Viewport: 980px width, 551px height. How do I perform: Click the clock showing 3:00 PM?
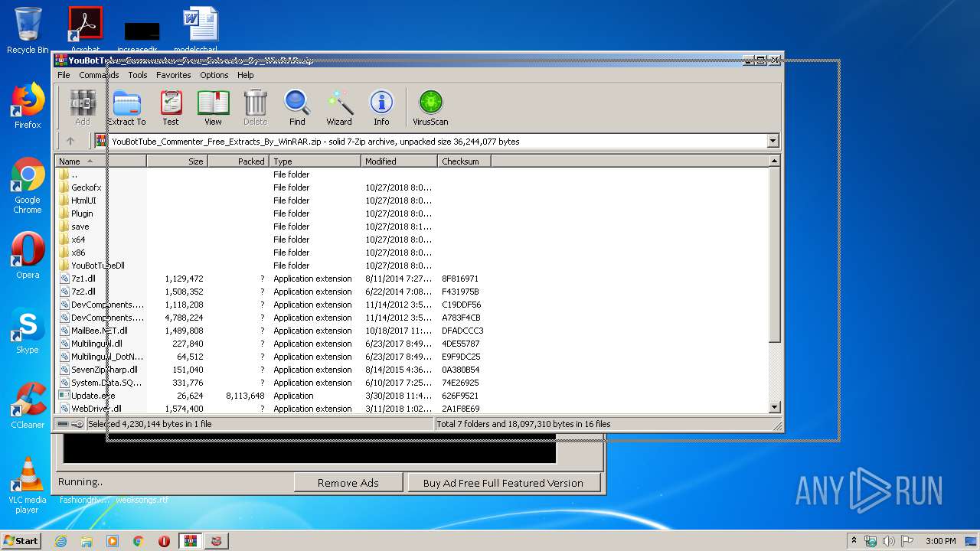pos(940,541)
